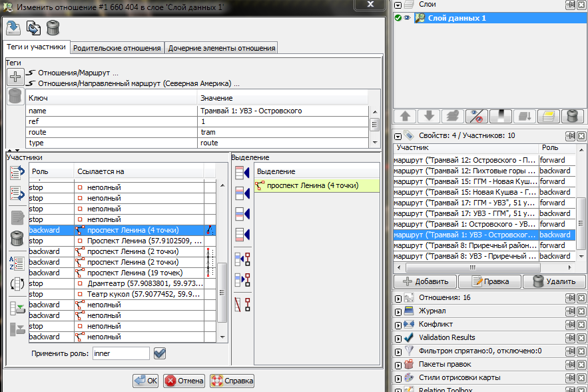This screenshot has height=392, width=588.
Task: Reverse member order icon
Action: click(17, 284)
